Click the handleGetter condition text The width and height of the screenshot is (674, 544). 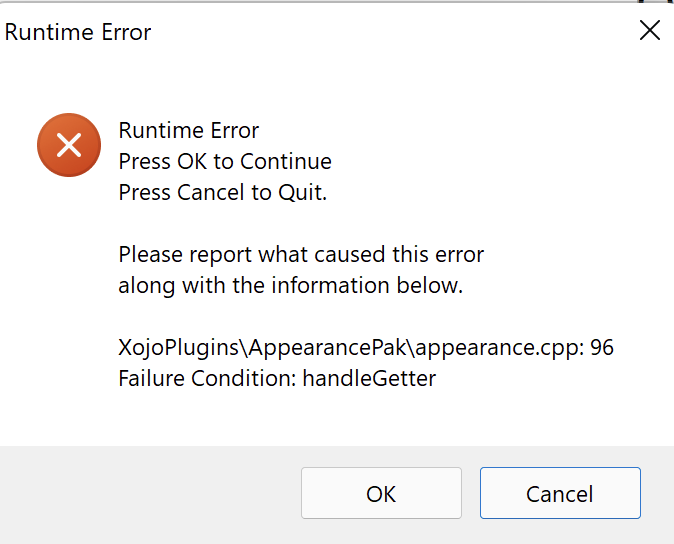369,379
